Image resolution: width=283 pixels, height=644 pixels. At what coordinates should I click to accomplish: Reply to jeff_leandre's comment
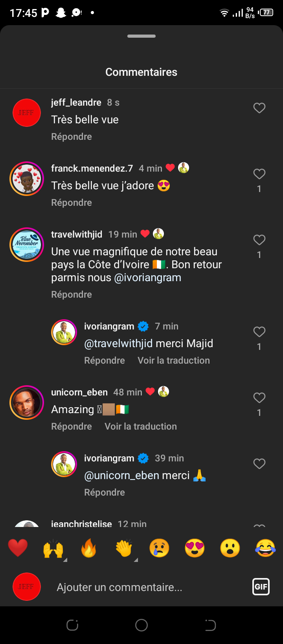[x=72, y=137]
